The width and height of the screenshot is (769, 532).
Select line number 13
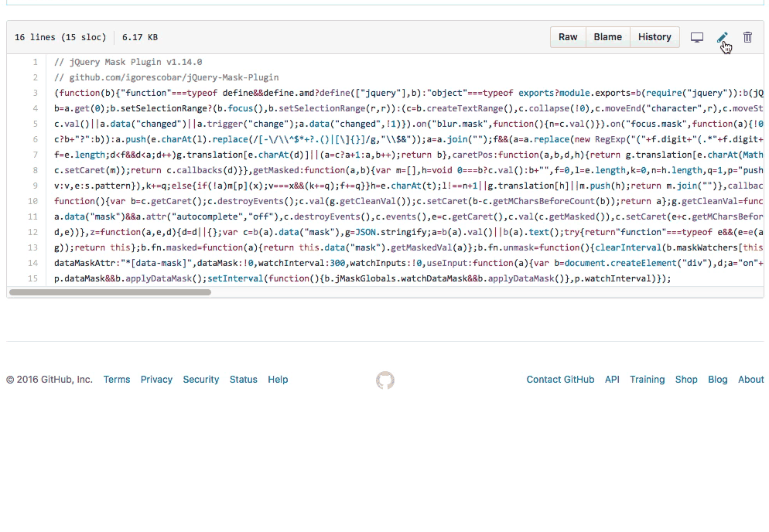[x=32, y=247]
